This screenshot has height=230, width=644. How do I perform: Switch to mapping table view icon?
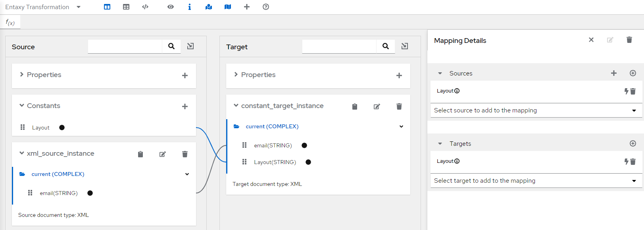coord(126,7)
